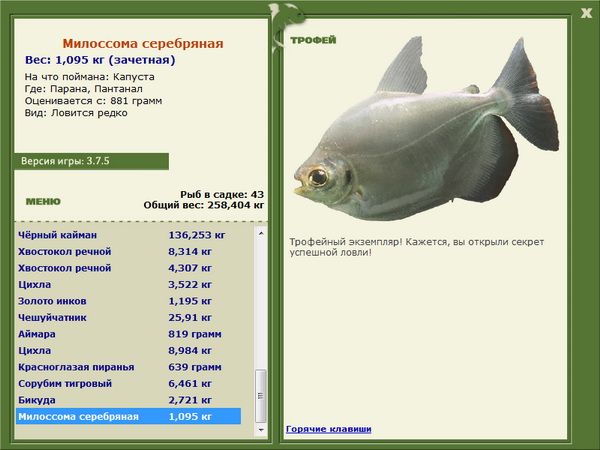This screenshot has width=600, height=450.
Task: Click highlighted Милоссома серебряная list row
Action: (x=129, y=416)
